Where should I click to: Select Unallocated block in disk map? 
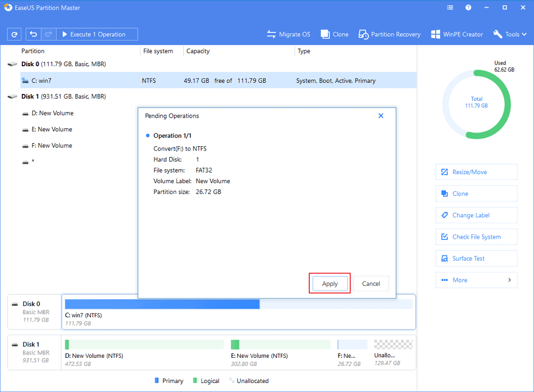pyautogui.click(x=393, y=353)
